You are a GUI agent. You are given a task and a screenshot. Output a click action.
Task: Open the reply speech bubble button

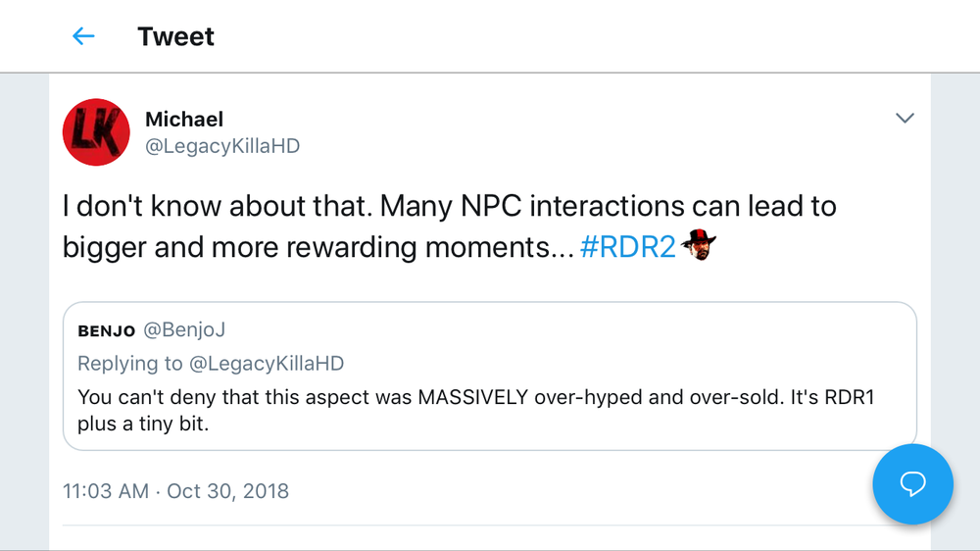click(x=912, y=484)
